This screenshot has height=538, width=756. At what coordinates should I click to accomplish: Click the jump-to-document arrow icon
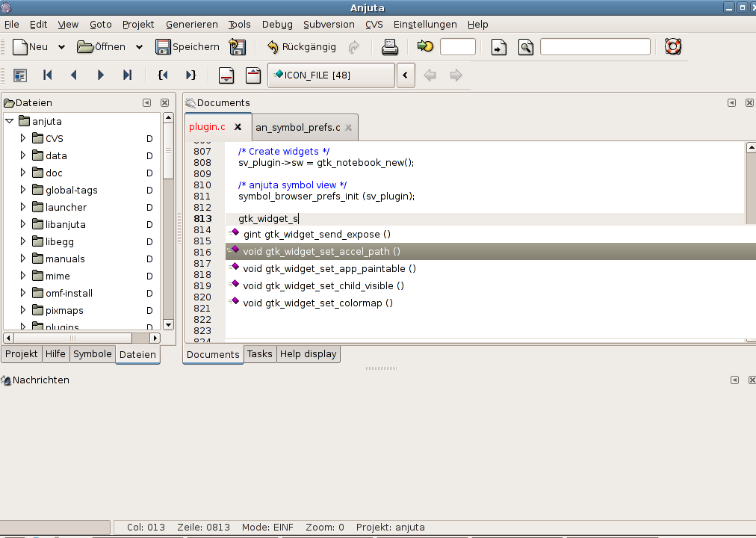499,47
